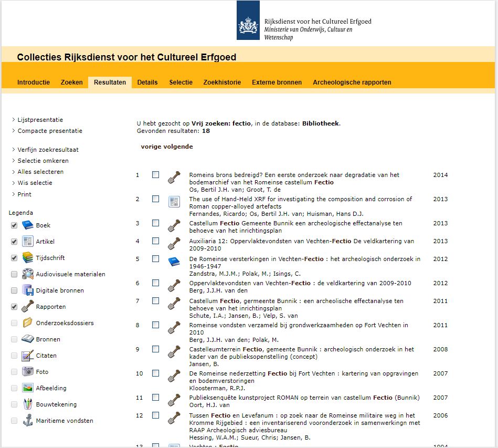
Task: Click Alles selecteren in the sidebar
Action: pyautogui.click(x=40, y=172)
